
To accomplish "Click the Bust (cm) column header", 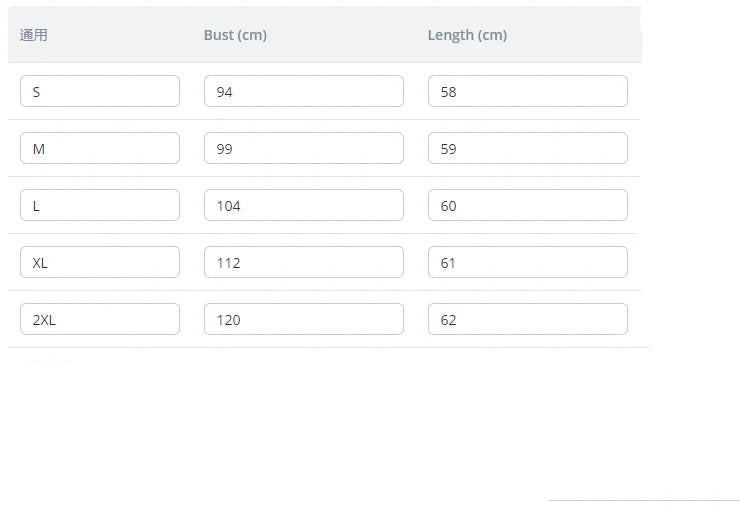I will coord(235,35).
